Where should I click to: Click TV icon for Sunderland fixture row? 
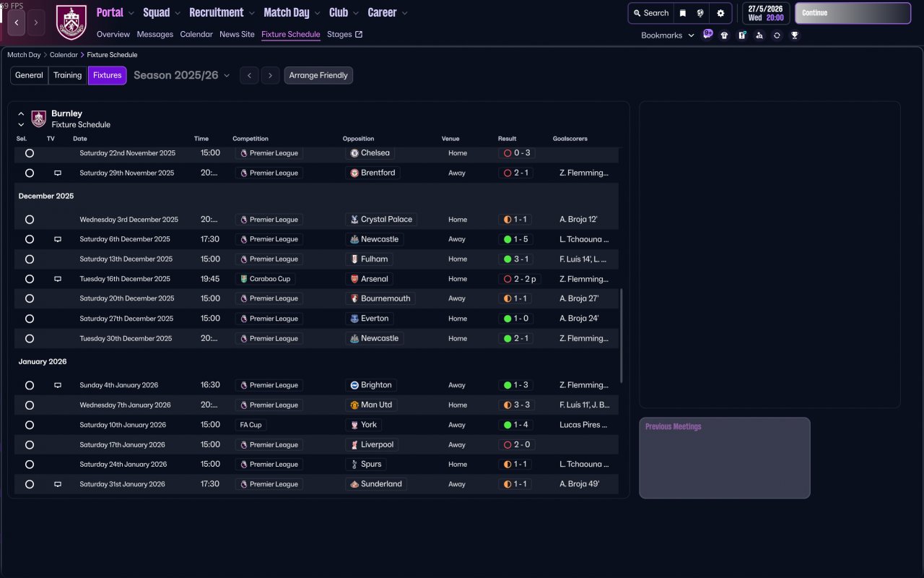pos(58,484)
